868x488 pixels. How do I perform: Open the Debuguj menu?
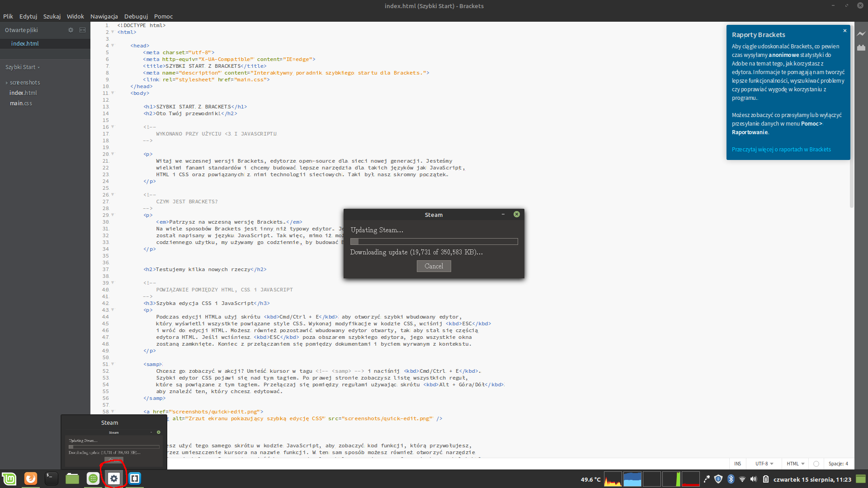tap(136, 16)
